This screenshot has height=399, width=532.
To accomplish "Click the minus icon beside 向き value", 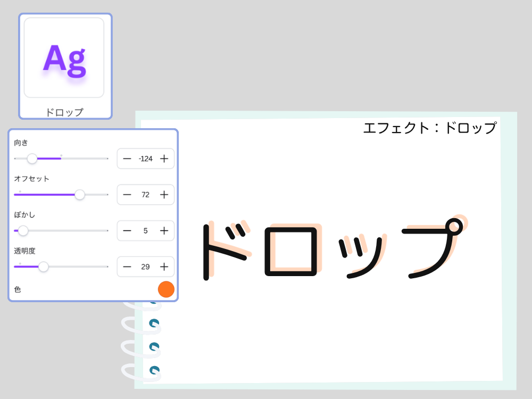I will point(127,159).
